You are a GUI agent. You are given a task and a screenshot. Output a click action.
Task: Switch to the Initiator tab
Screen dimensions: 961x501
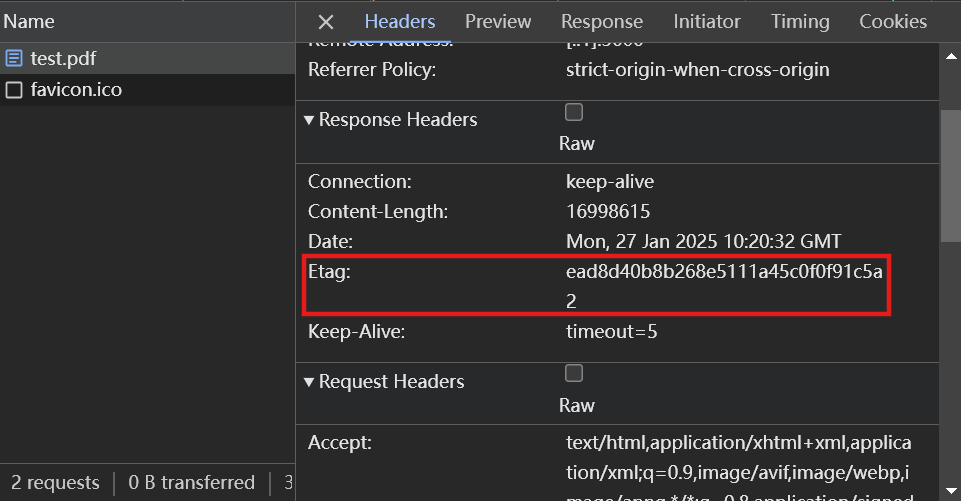click(x=706, y=21)
